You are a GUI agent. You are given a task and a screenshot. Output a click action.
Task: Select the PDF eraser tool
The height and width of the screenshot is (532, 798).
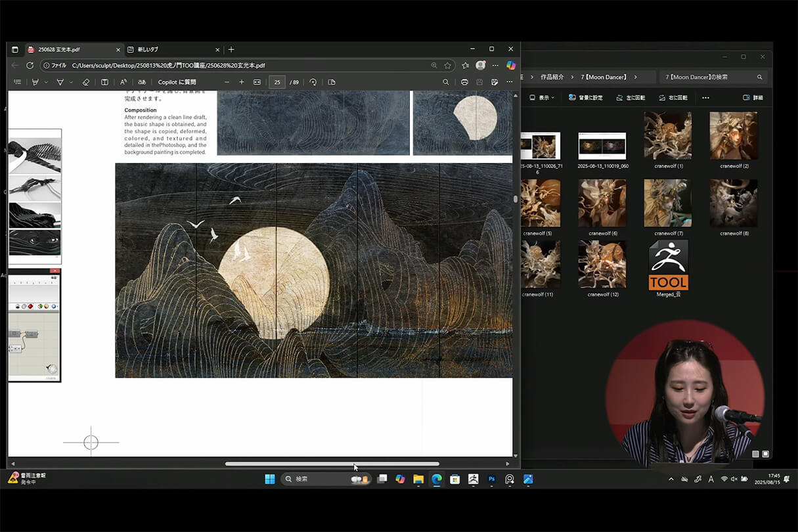(85, 82)
